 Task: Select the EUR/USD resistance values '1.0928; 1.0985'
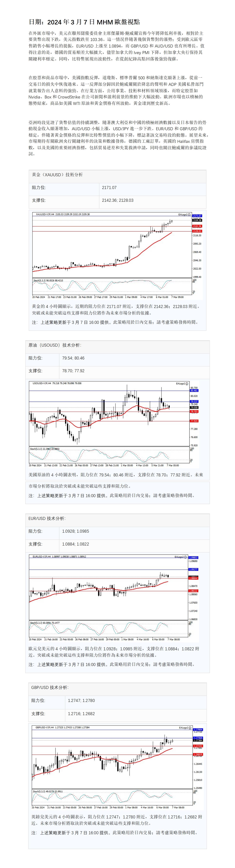pyautogui.click(x=76, y=531)
